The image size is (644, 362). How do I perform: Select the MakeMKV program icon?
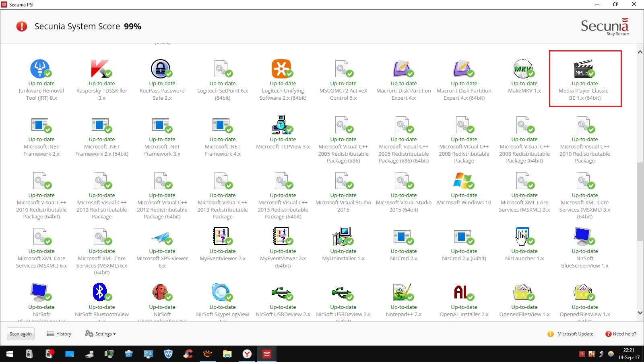click(523, 68)
